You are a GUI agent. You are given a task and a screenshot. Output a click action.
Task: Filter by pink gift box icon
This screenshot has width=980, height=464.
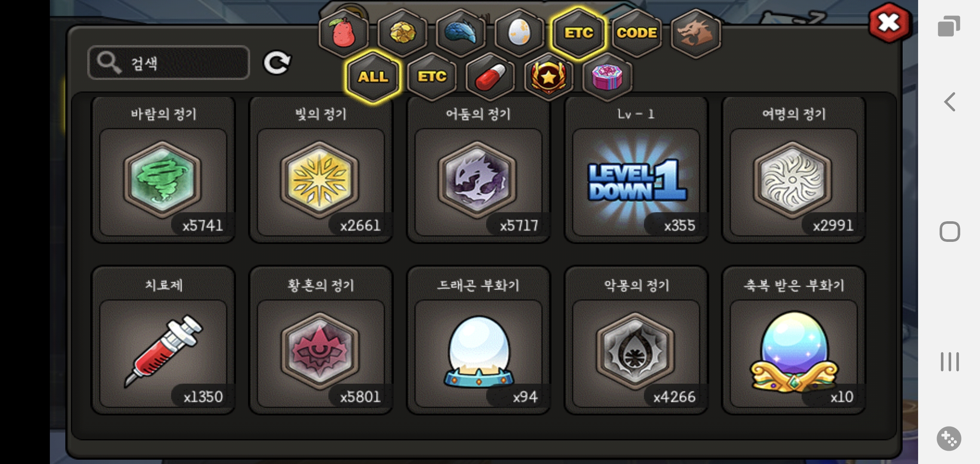607,77
